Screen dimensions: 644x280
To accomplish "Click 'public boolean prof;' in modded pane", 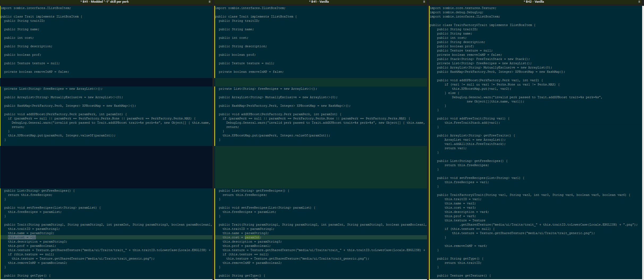I will pos(23,55).
